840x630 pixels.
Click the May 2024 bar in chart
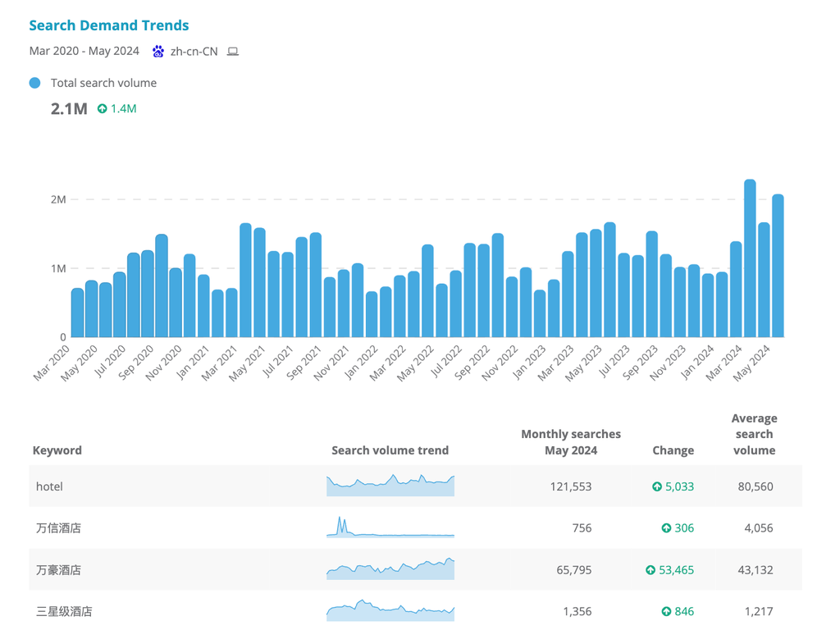[x=778, y=266]
